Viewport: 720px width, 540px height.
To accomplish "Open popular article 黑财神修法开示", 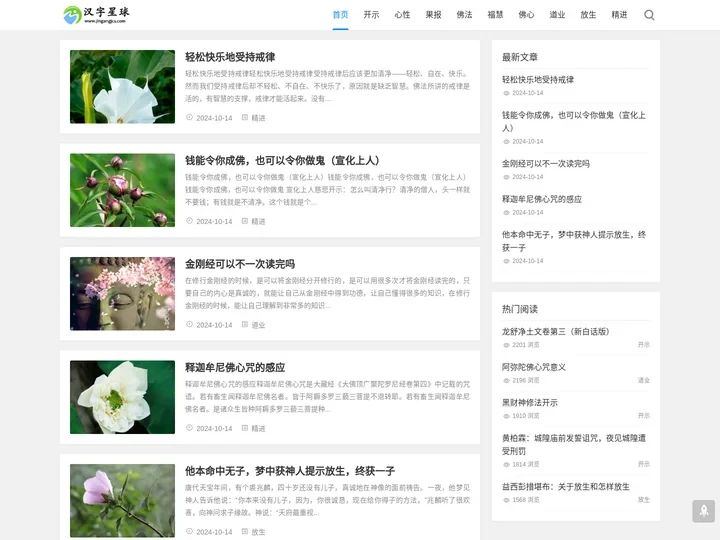I will coord(530,403).
